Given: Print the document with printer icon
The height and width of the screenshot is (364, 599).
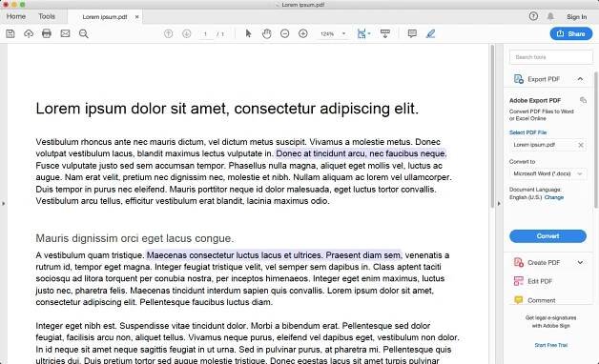Looking at the screenshot, I should 47,33.
